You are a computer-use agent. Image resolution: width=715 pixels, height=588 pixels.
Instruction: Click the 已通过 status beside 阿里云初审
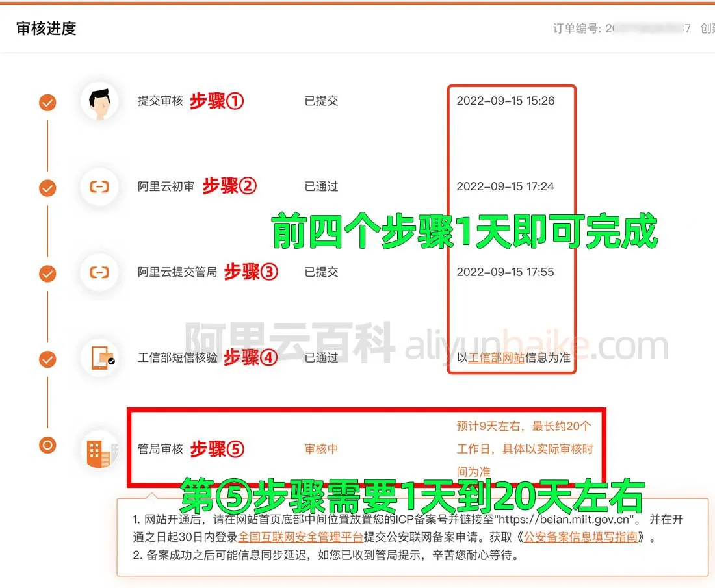point(320,186)
